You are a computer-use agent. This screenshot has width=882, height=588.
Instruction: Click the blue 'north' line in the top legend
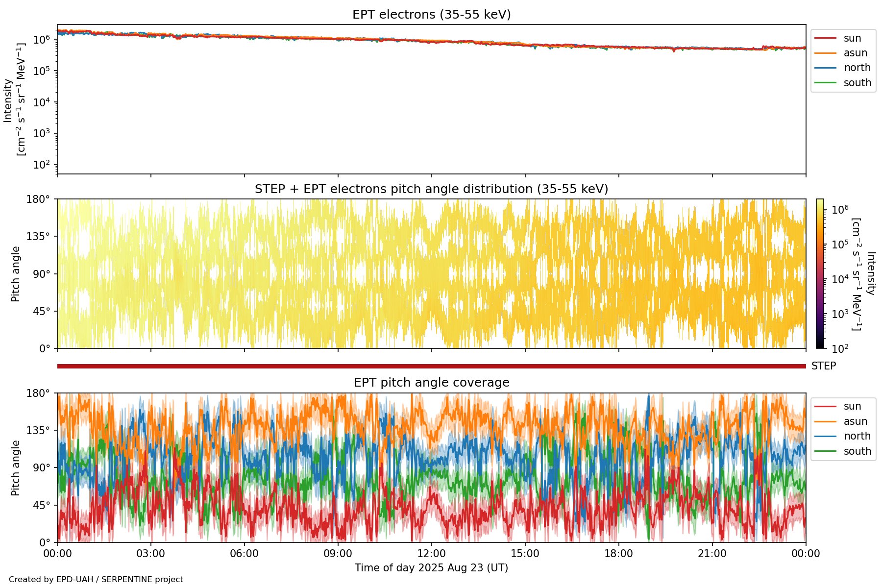825,68
